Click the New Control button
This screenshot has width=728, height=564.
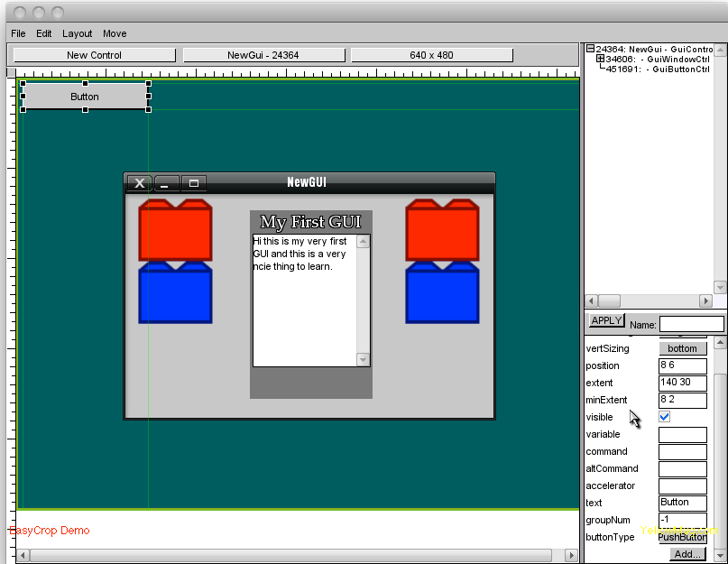(x=94, y=55)
